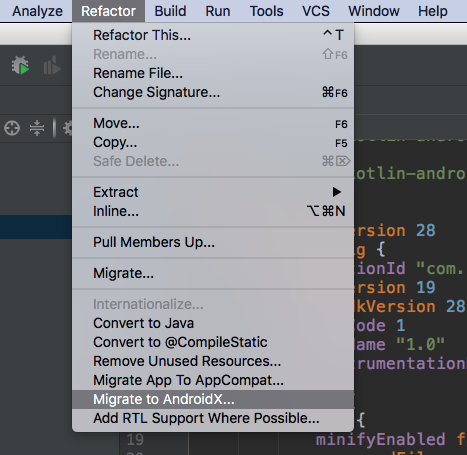Open the Window menu
Image resolution: width=467 pixels, height=455 pixels.
[x=374, y=11]
